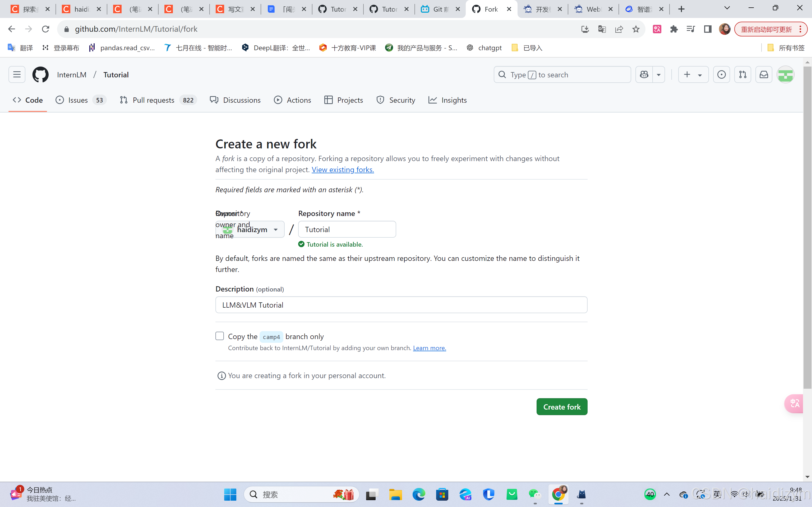Open the notifications inbox icon
The height and width of the screenshot is (507, 812).
tap(764, 74)
